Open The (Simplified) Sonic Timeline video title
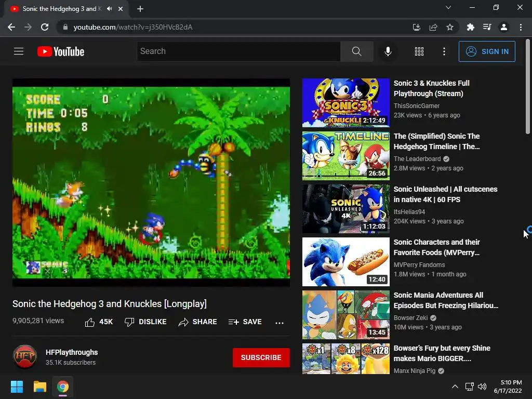Image resolution: width=532 pixels, height=399 pixels. pos(436,141)
